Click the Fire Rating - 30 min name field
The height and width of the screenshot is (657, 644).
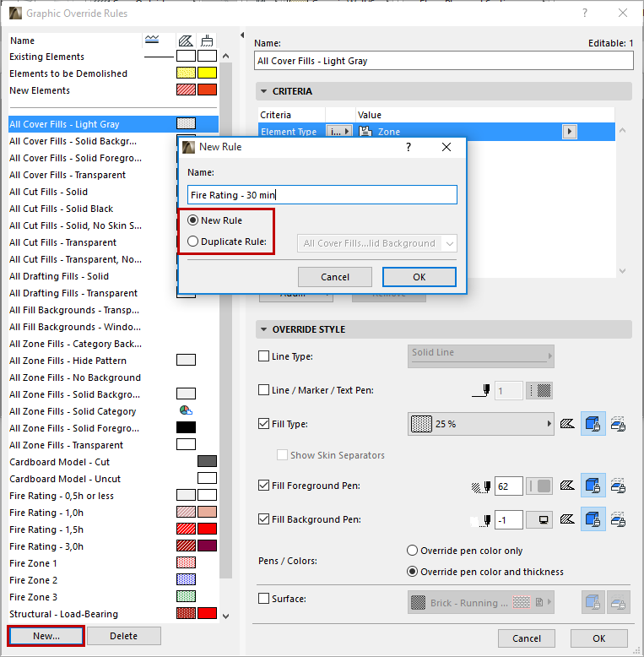(322, 195)
